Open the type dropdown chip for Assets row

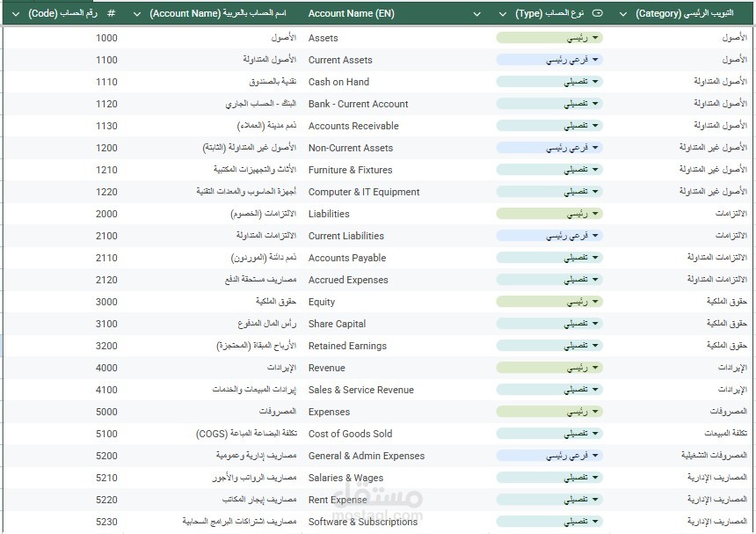click(x=549, y=38)
